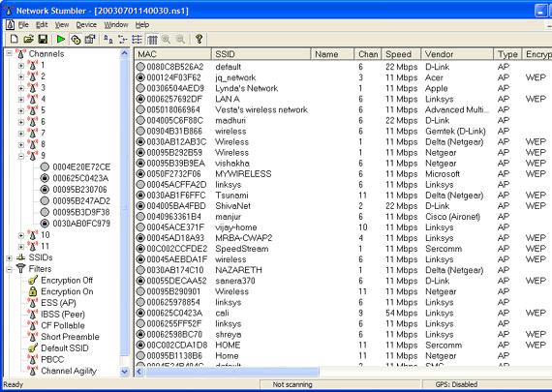This screenshot has width=552, height=392.
Task: Select ESS (AP) filter
Action: pos(58,303)
